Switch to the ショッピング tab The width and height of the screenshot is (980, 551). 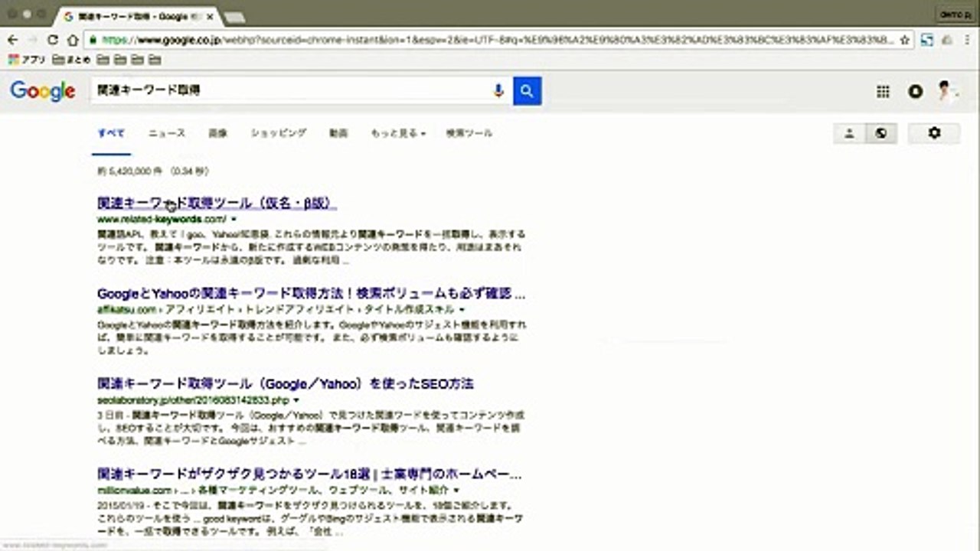[x=279, y=133]
